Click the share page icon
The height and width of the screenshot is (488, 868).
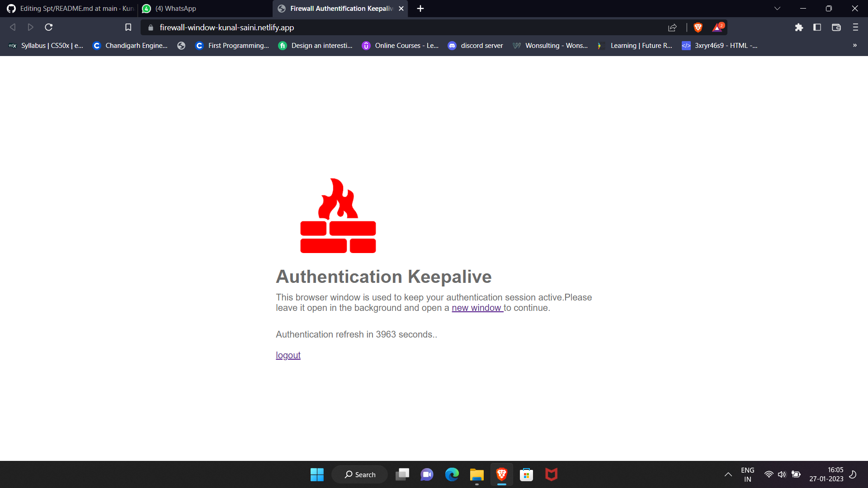tap(672, 27)
